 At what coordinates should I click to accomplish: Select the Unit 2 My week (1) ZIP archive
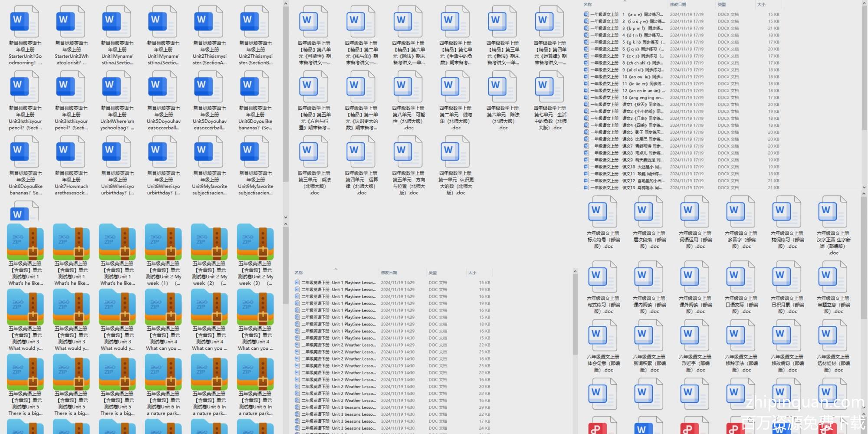[163, 242]
